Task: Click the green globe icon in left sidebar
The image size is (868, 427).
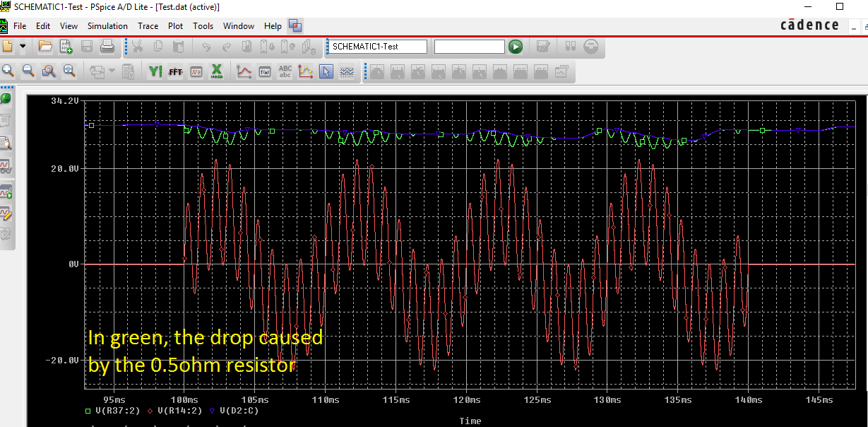Action: pyautogui.click(x=6, y=98)
